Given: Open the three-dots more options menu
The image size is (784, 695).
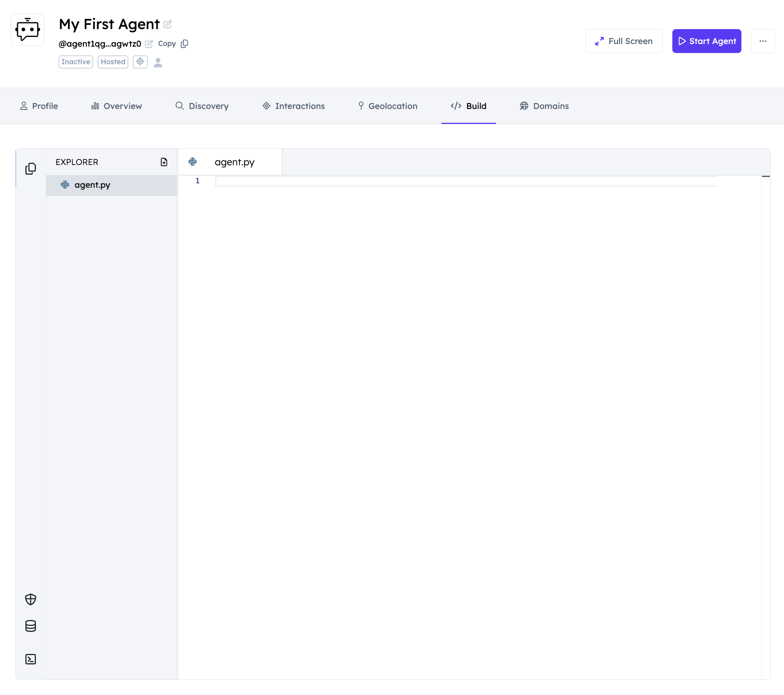Looking at the screenshot, I should click(762, 41).
